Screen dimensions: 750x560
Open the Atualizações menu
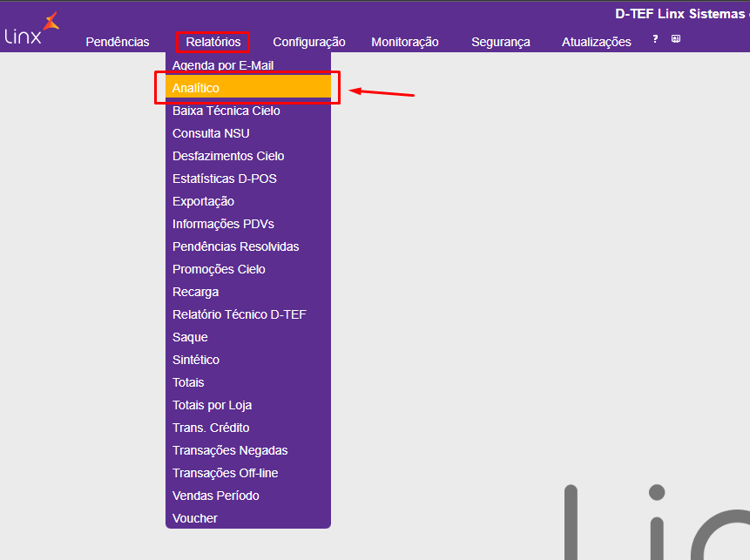click(x=597, y=42)
